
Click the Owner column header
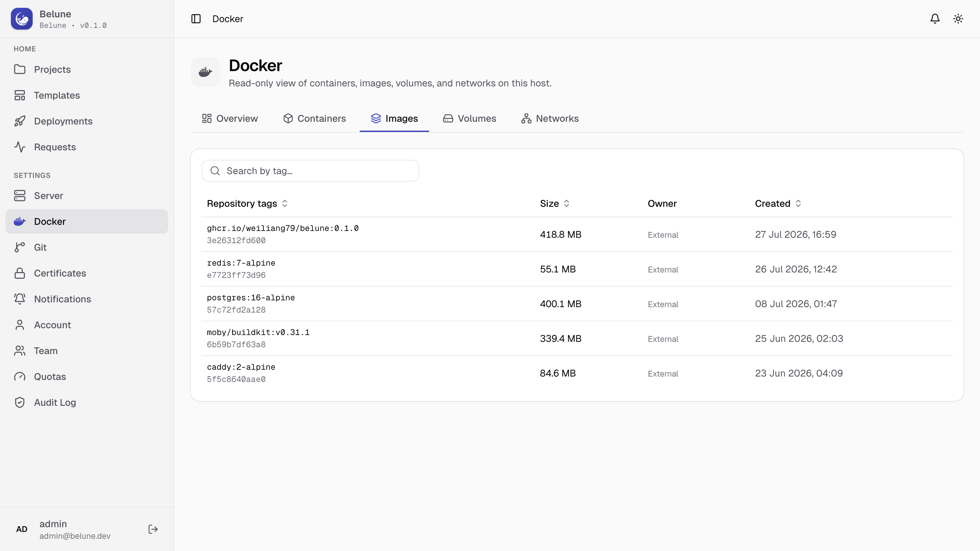click(662, 203)
